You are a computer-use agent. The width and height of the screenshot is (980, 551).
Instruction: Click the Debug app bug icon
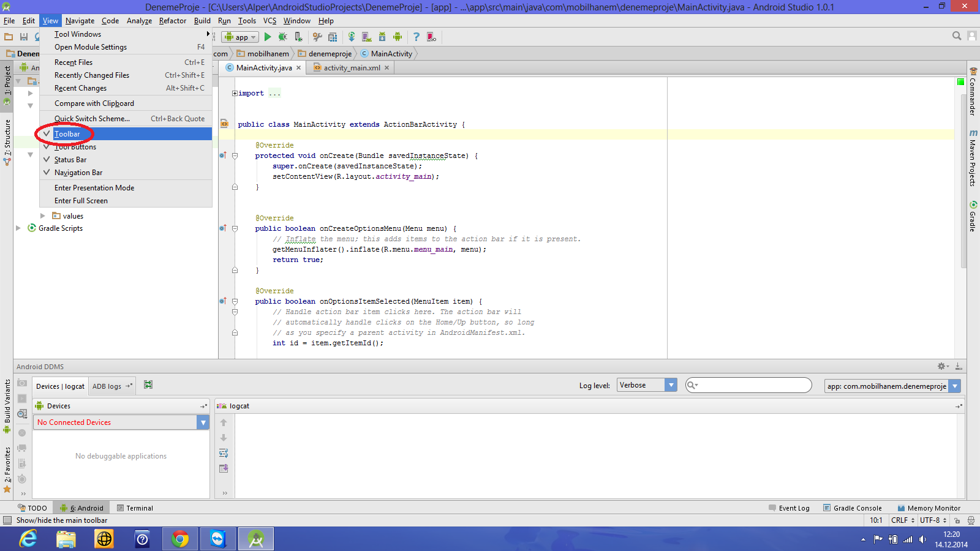click(282, 37)
